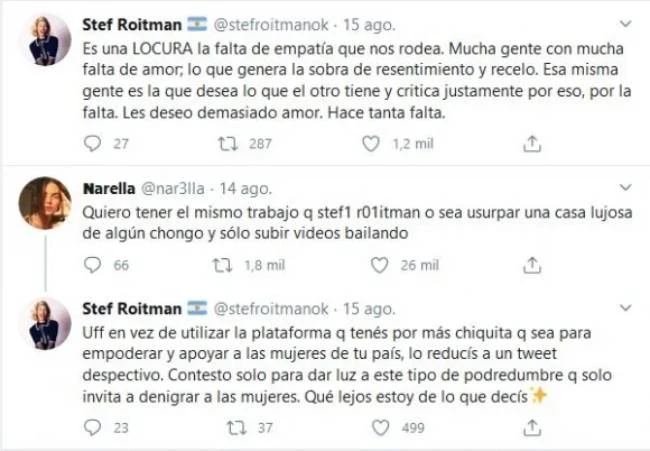The height and width of the screenshot is (451, 650).
Task: Open Narella's profile picture
Action: click(x=45, y=202)
